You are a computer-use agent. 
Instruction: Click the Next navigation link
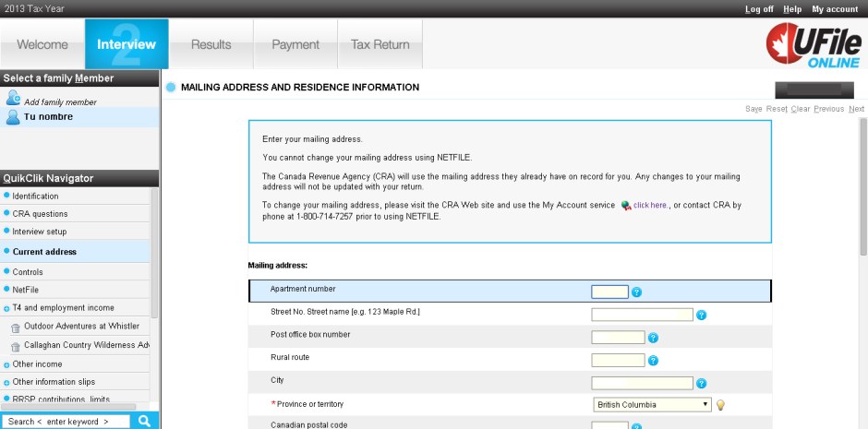tap(856, 109)
